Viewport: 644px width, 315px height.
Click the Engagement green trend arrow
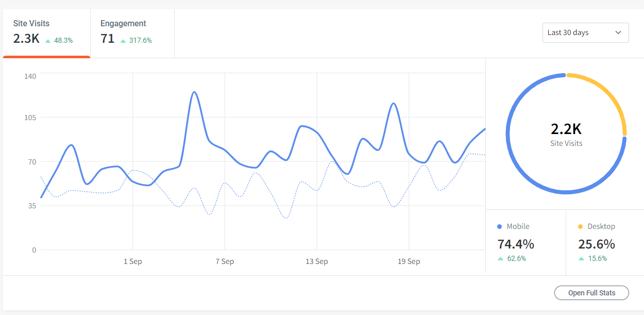123,40
